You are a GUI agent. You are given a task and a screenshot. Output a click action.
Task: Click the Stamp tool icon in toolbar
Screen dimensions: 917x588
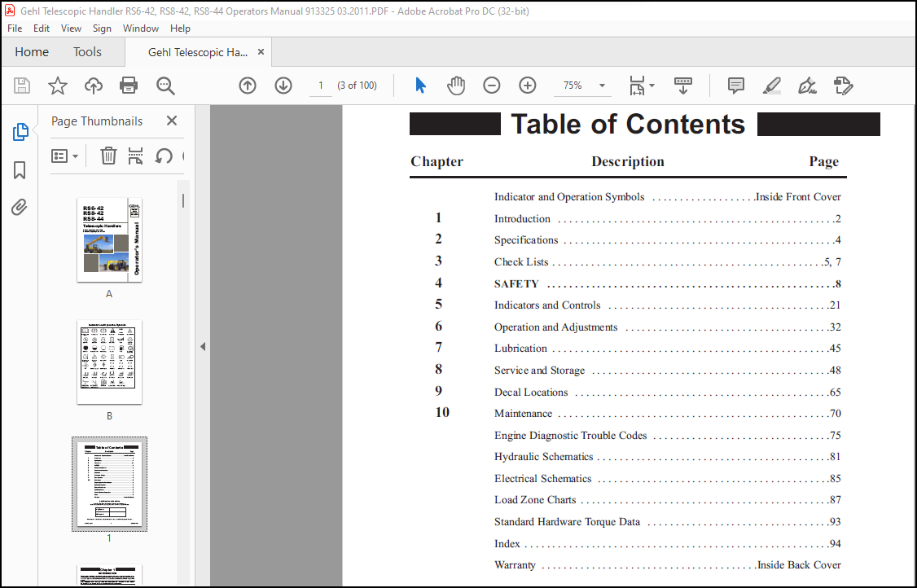coord(844,86)
